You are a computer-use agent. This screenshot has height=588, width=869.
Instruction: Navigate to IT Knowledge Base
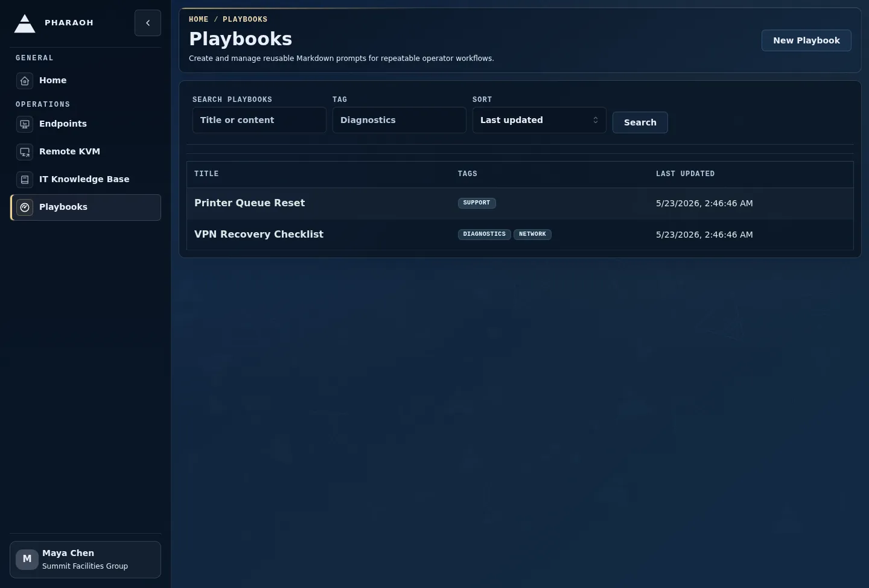tap(86, 179)
